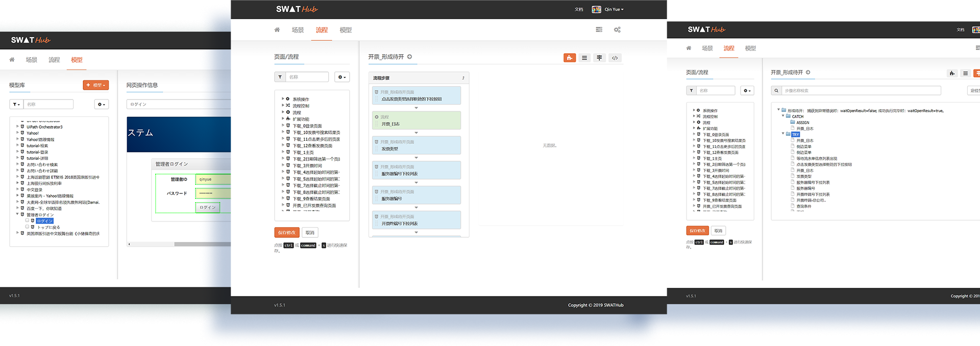Focus the 步骤名称检索 search field

[861, 90]
